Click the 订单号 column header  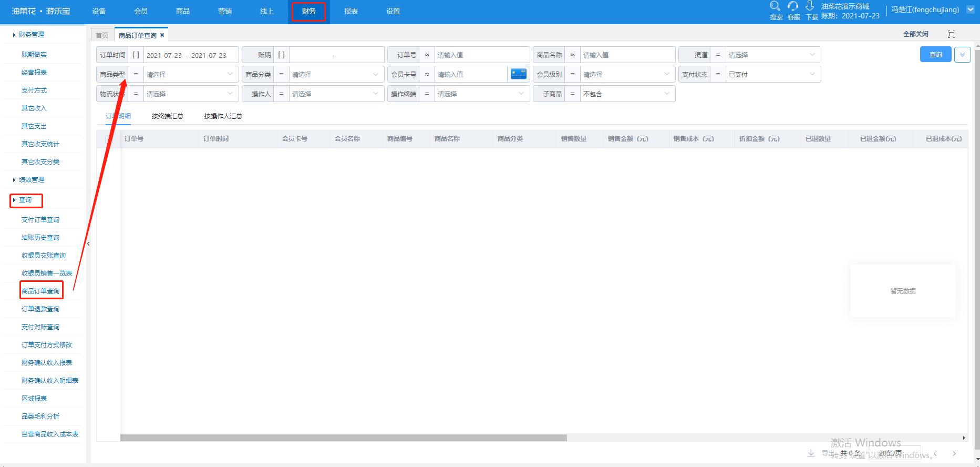(134, 139)
